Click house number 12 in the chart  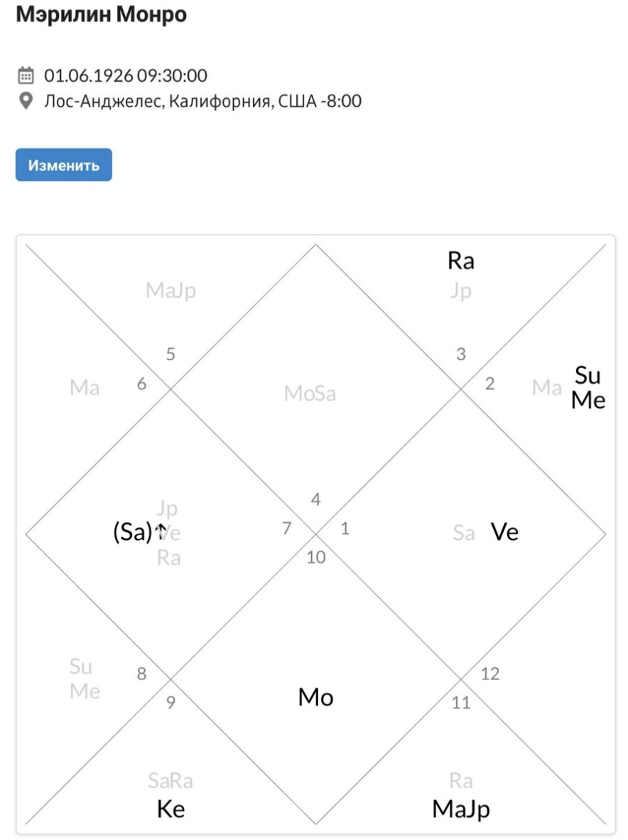[490, 674]
